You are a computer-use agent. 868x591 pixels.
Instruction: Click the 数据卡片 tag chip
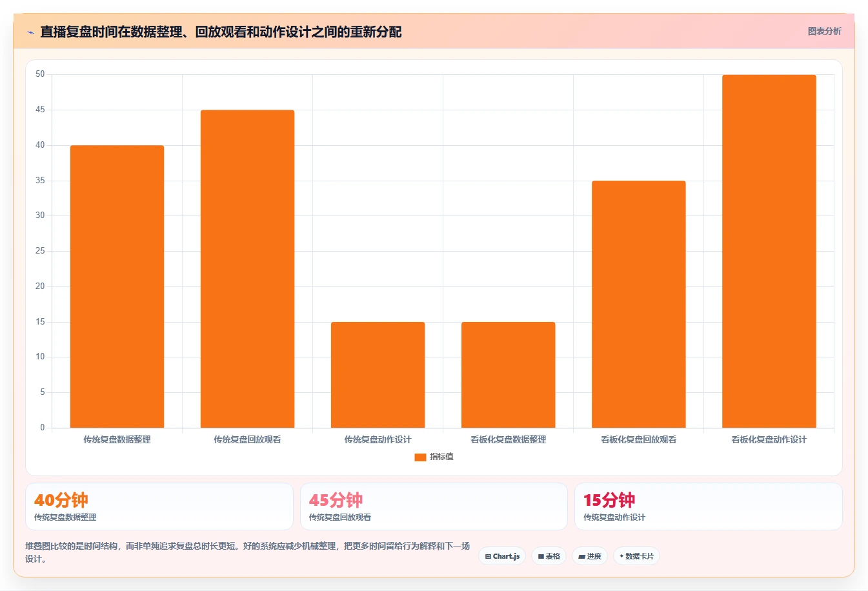[x=636, y=556]
